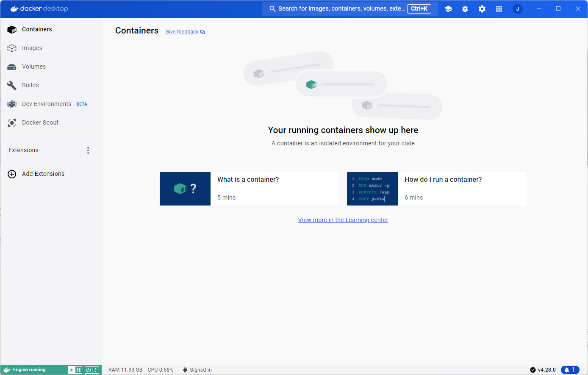Viewport: 588px width, 375px height.
Task: Click the CPU 0.68% status
Action: pos(161,370)
